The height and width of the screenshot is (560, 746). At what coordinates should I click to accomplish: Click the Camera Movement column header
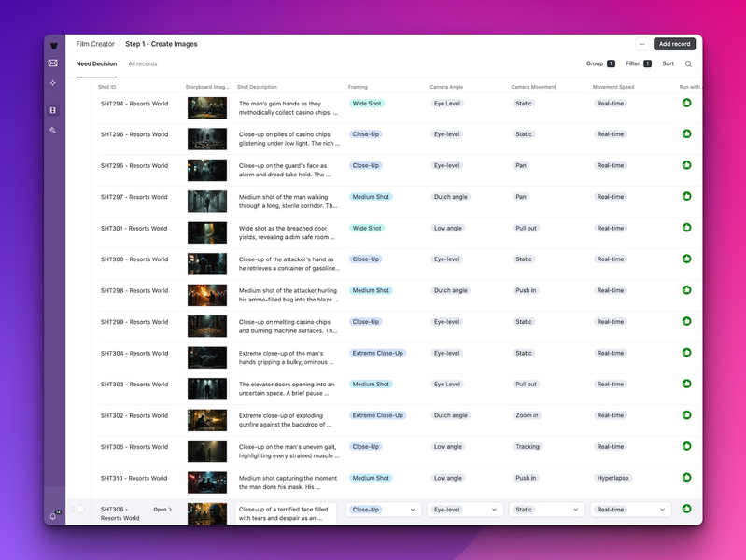pos(533,87)
